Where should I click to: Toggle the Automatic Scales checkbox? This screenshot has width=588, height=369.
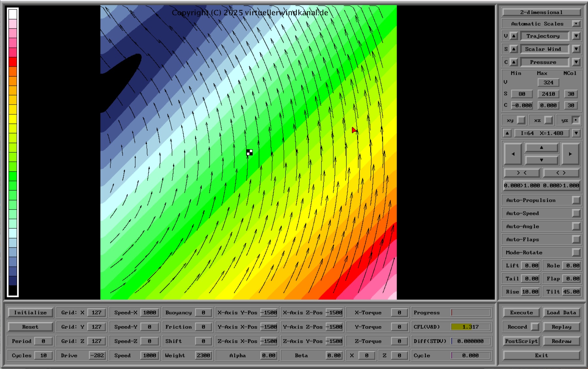pyautogui.click(x=576, y=24)
